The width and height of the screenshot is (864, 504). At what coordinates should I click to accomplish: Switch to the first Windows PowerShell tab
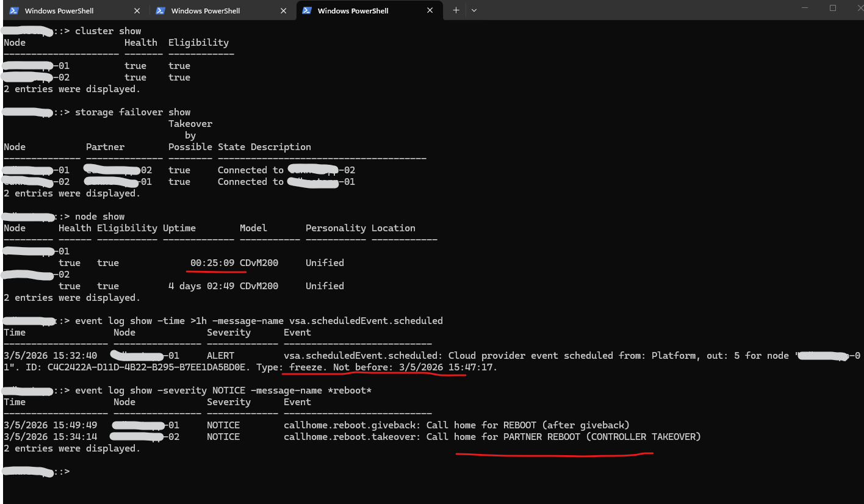pyautogui.click(x=59, y=10)
